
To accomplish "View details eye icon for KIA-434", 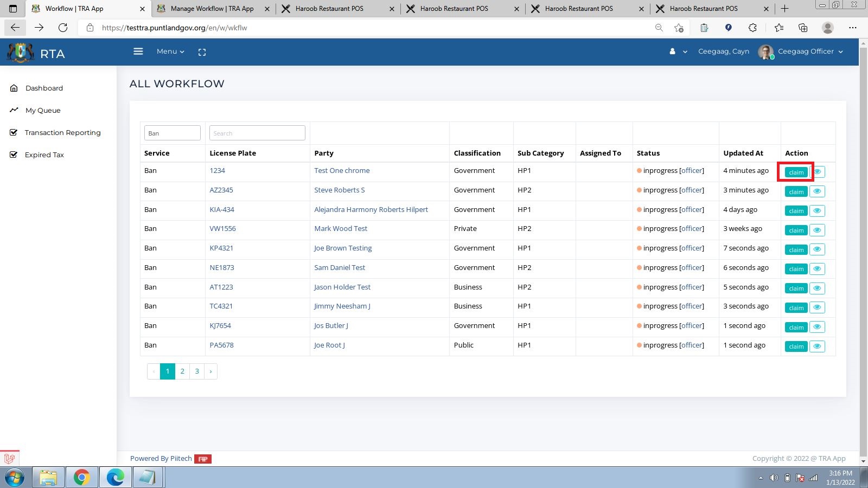I will click(x=817, y=210).
